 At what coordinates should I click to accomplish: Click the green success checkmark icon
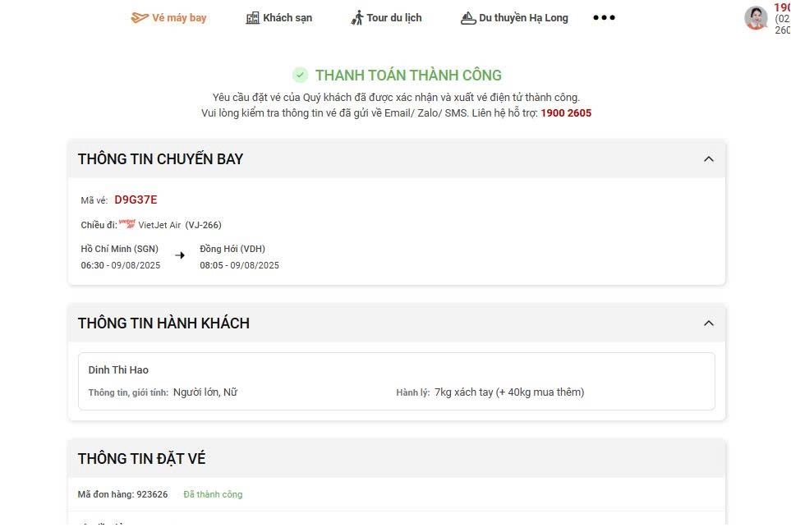[x=301, y=75]
